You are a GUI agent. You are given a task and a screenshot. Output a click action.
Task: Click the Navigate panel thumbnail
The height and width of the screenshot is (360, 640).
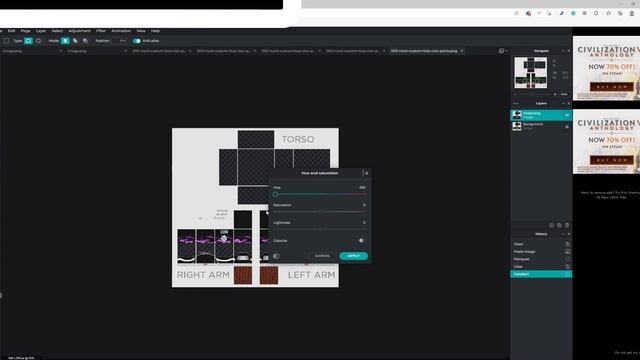click(531, 73)
